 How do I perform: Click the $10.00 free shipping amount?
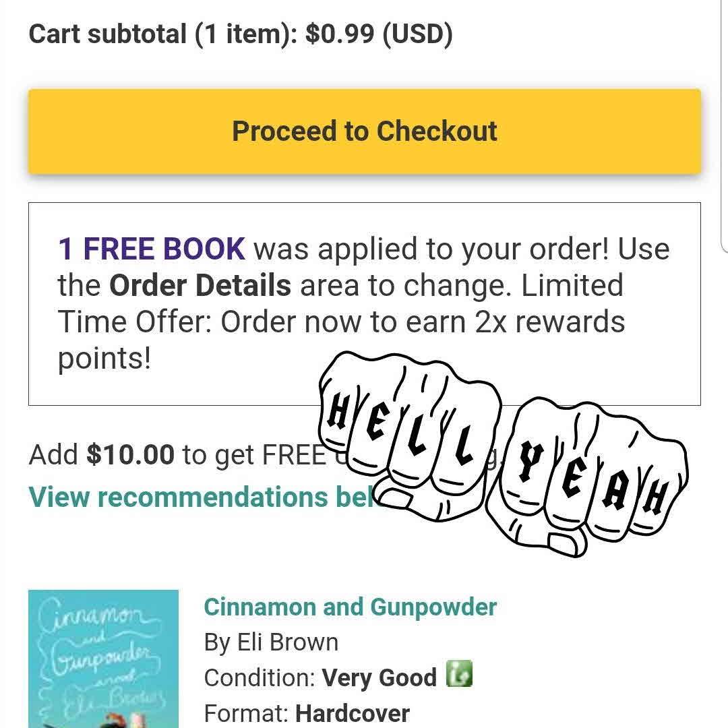coord(130,455)
